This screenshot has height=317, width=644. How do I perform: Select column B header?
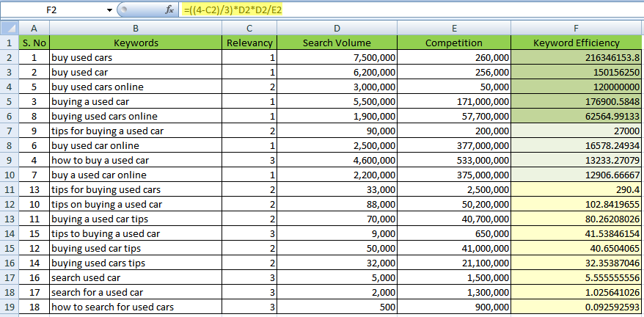click(136, 28)
